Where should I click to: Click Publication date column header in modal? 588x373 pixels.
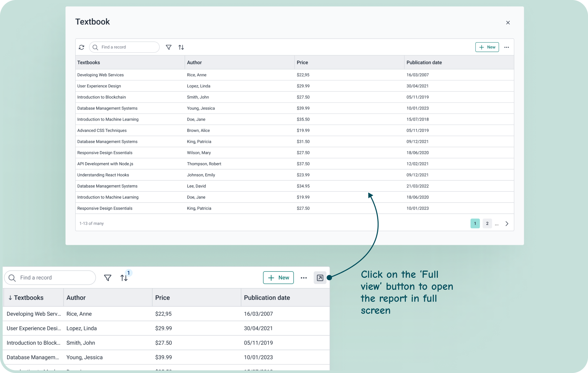click(x=424, y=63)
